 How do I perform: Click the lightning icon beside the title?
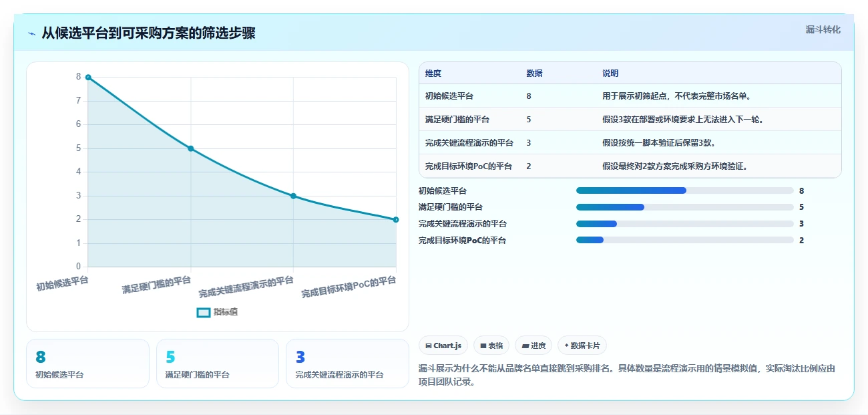click(31, 33)
